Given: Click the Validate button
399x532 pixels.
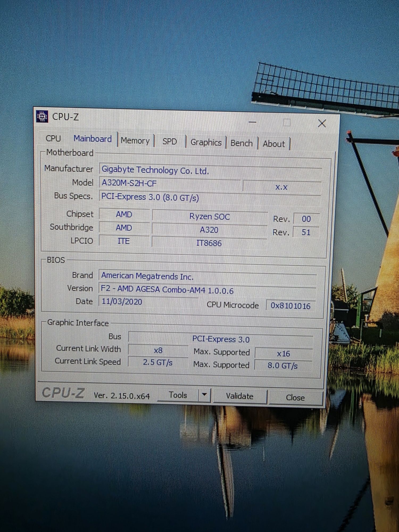Looking at the screenshot, I should [x=239, y=396].
